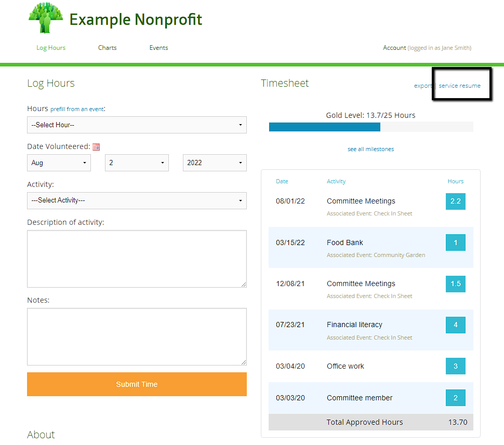
Task: Click the calendar icon beside Date Volunteered
Action: click(x=96, y=147)
